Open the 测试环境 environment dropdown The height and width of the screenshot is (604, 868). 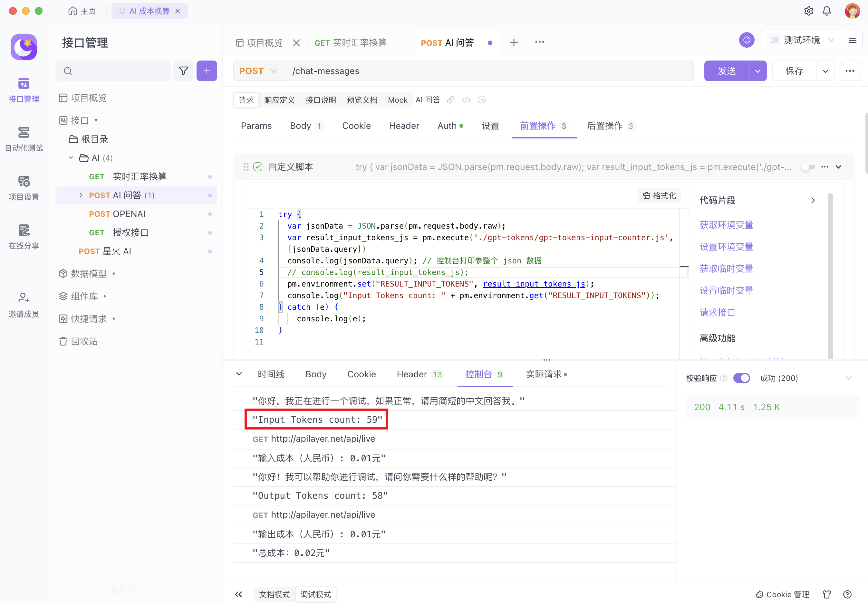[801, 40]
